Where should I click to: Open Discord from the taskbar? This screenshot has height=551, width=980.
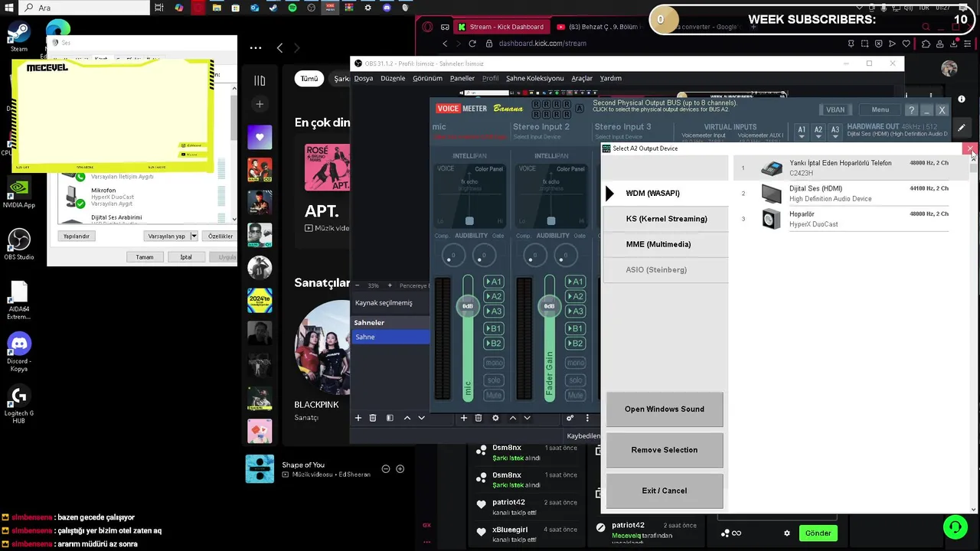(387, 8)
